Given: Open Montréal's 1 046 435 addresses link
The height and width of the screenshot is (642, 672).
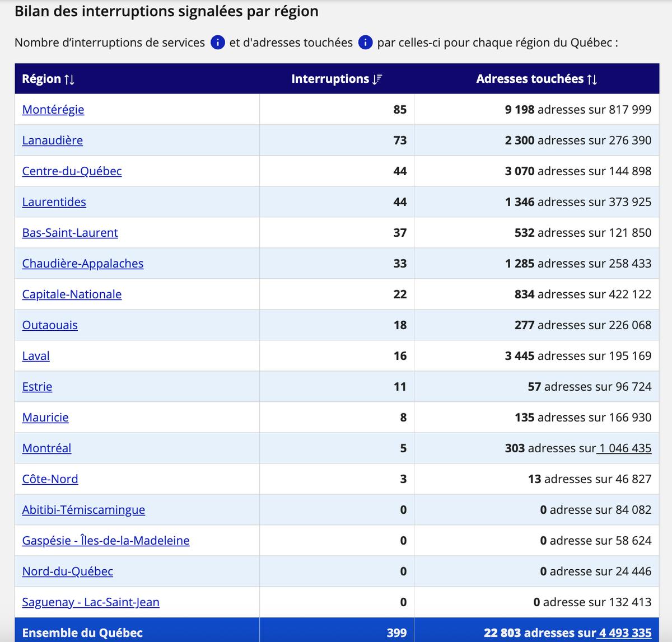Looking at the screenshot, I should tap(624, 448).
